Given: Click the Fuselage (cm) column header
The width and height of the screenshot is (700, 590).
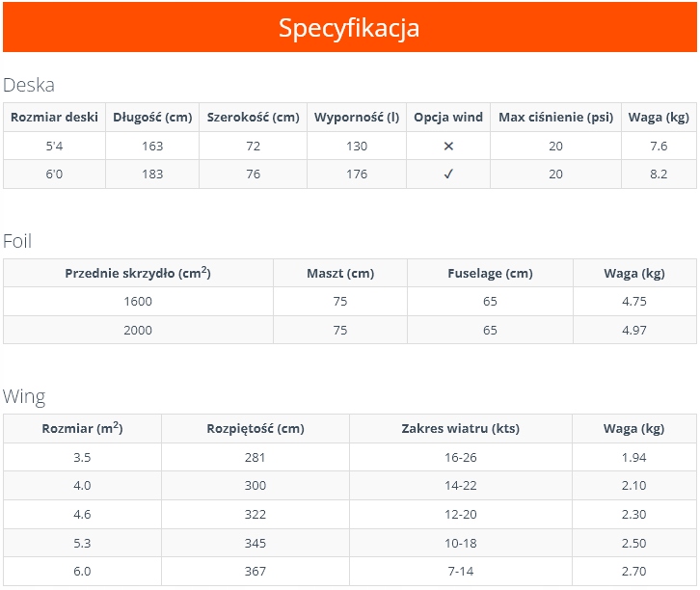Looking at the screenshot, I should (490, 274).
